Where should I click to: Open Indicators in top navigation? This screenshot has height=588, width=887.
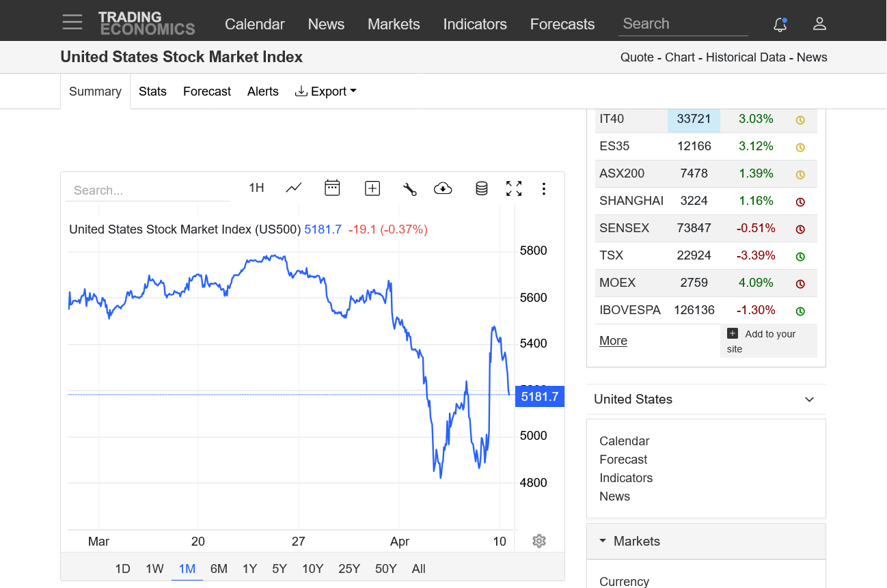[x=475, y=24]
